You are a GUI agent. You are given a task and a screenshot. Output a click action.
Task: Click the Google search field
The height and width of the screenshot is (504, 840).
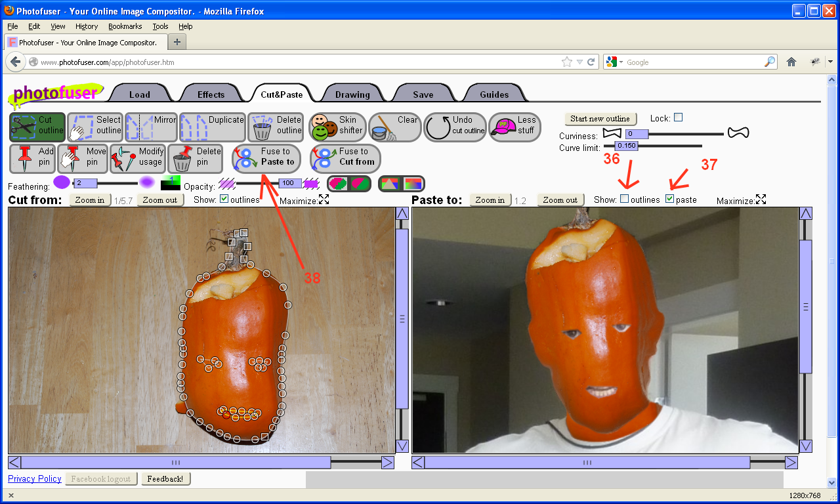pos(694,62)
